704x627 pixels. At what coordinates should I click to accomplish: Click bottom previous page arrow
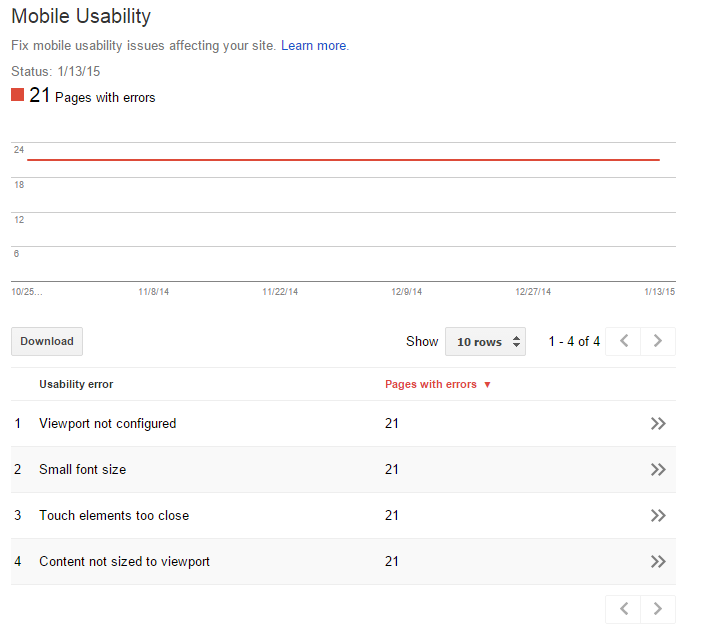(623, 609)
